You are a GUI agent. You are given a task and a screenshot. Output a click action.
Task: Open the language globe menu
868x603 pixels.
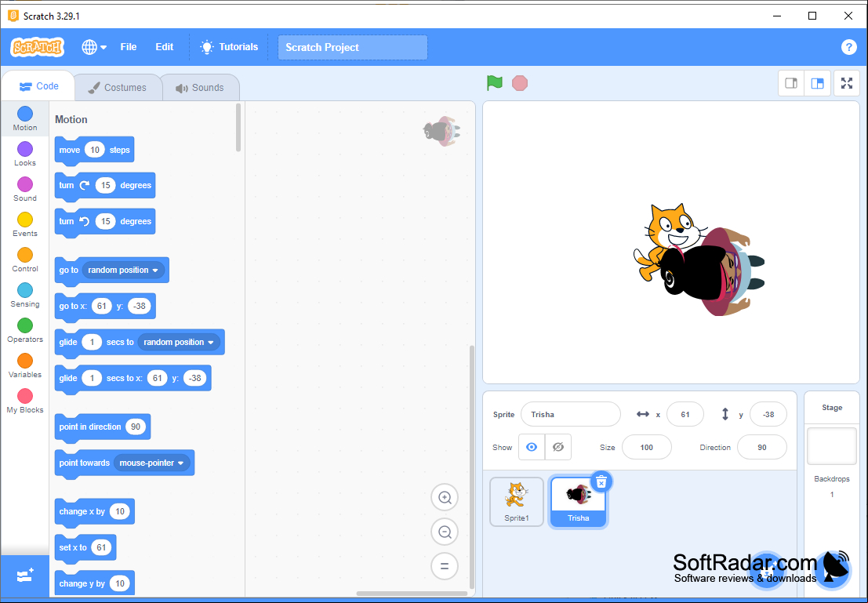tap(93, 47)
